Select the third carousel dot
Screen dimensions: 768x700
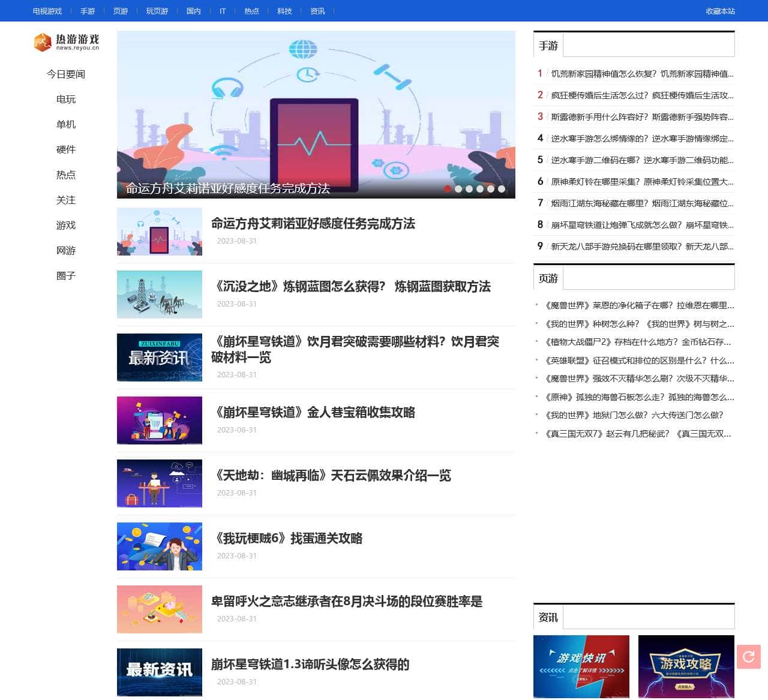[469, 188]
